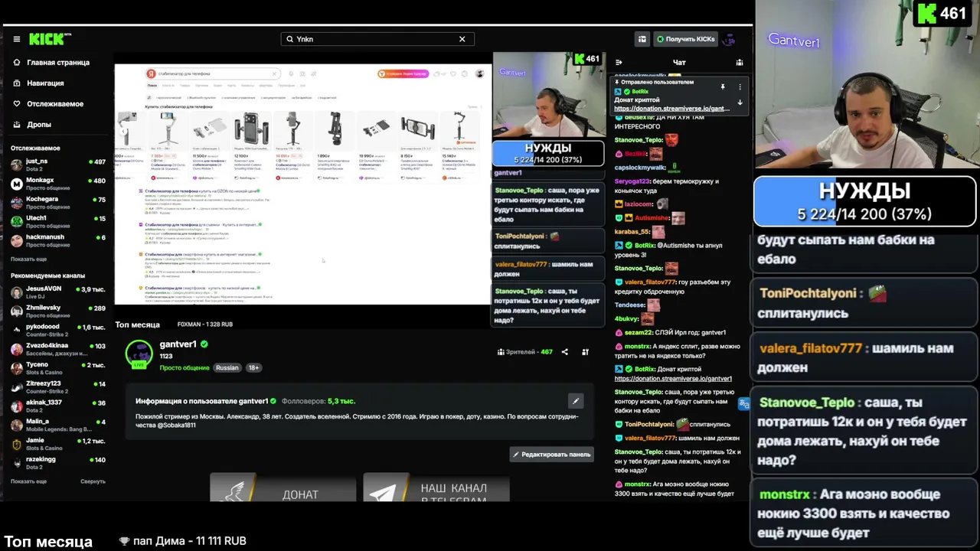Open the razekingg recommended channel
This screenshot has height=551, width=980.
pyautogui.click(x=58, y=463)
